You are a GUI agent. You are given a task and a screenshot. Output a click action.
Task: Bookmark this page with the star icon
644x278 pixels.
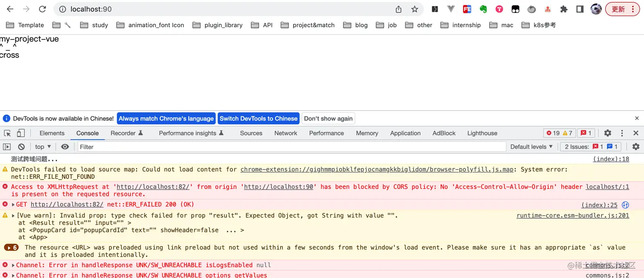click(414, 9)
